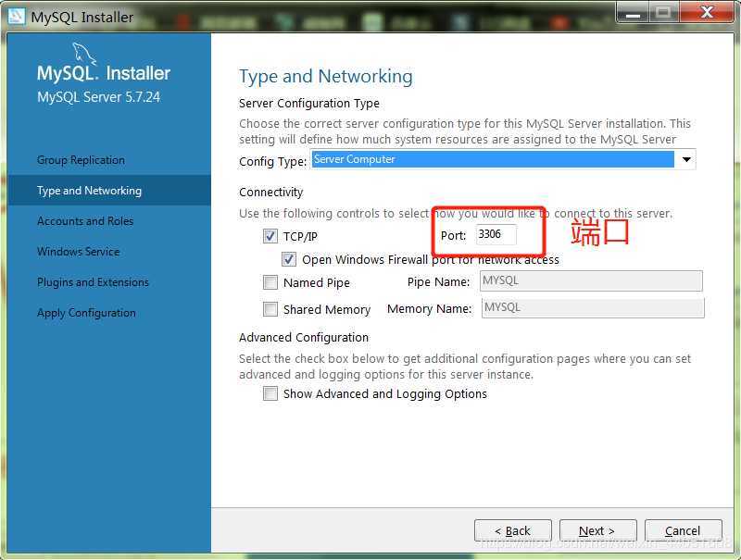Click the Advanced Configuration section label

[x=304, y=338]
